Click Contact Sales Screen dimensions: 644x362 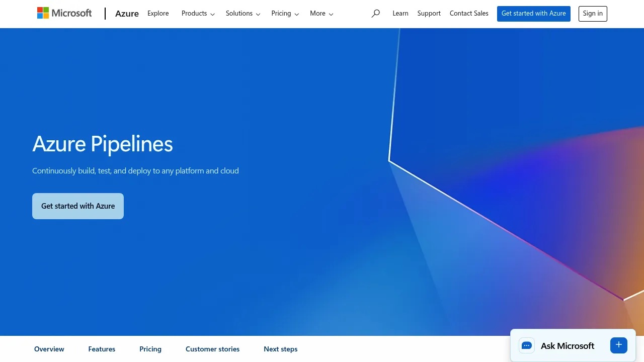(x=469, y=14)
